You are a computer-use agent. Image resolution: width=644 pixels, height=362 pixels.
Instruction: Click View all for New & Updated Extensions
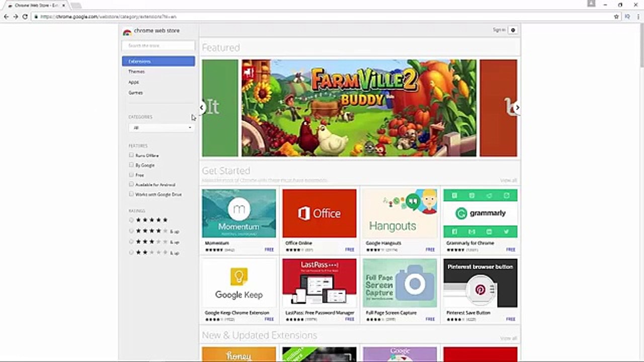pyautogui.click(x=508, y=338)
